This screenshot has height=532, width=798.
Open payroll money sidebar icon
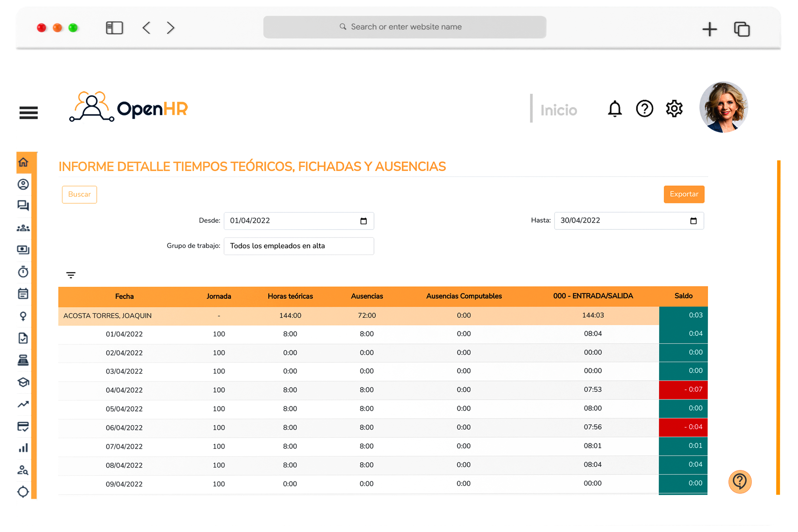23,250
